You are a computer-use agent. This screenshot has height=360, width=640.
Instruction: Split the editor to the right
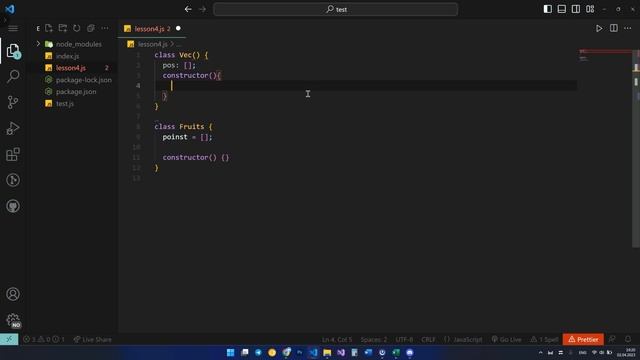coord(613,28)
